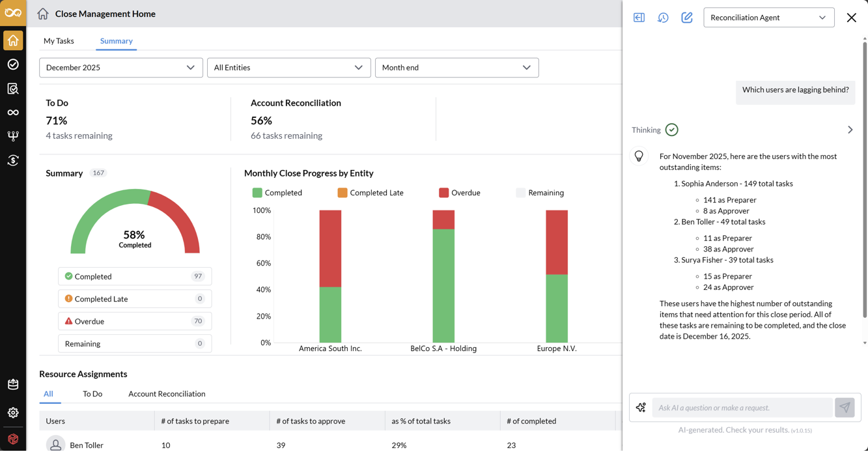Click the AI sparkle icon beside input
The image size is (868, 469).
tap(641, 408)
